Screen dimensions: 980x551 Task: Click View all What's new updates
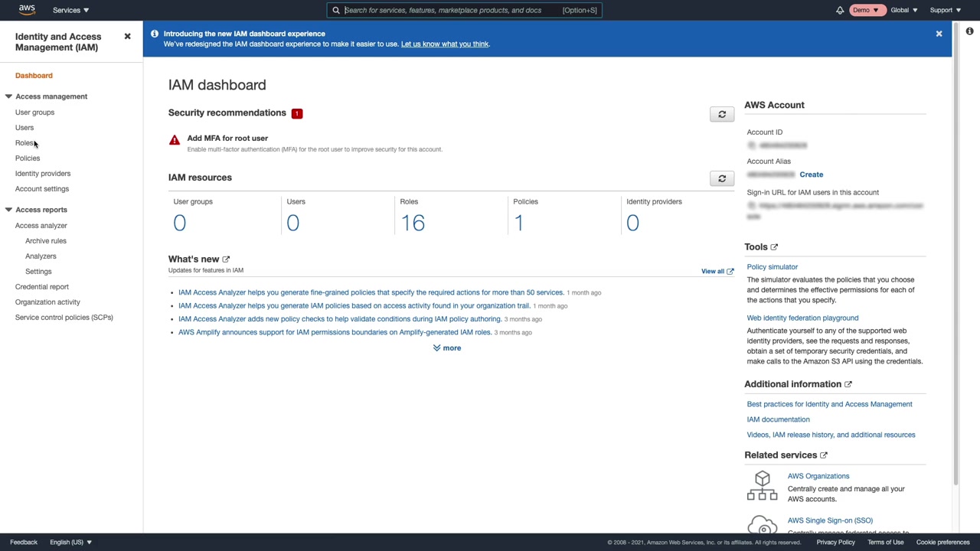click(x=713, y=272)
